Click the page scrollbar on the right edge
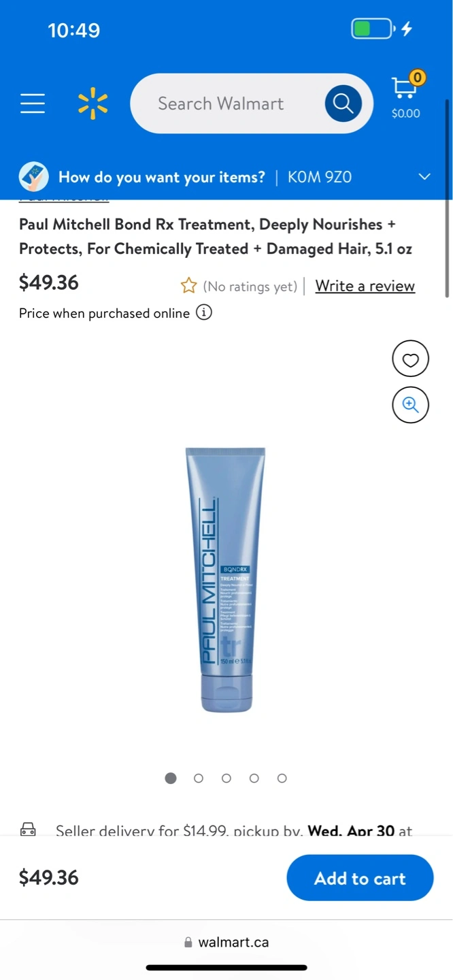Screen dimensions: 453x980 447,197
